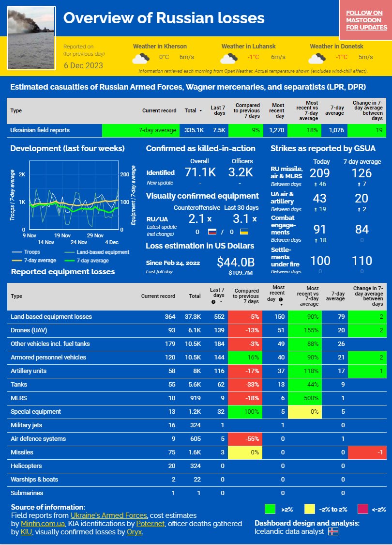The image size is (392, 545).
Task: Select the 'Artillery units' row label
Action: coord(29,371)
